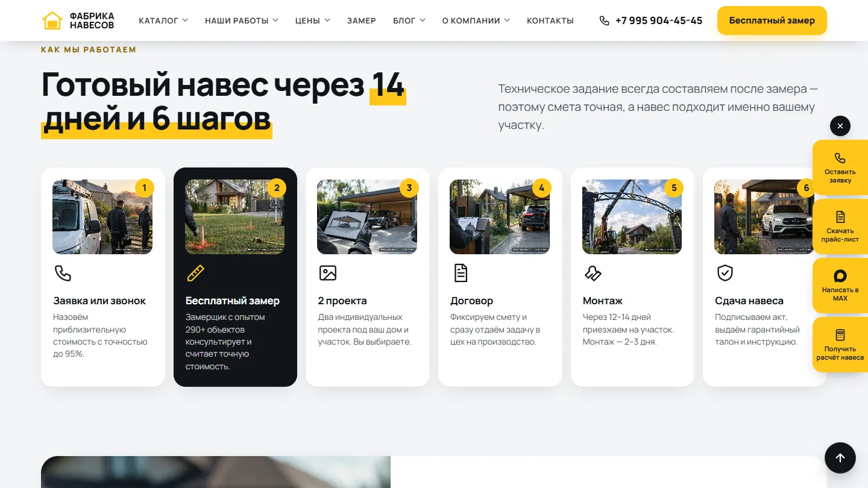Click the Договор card title
Screen dimensions: 868x488
coord(471,301)
